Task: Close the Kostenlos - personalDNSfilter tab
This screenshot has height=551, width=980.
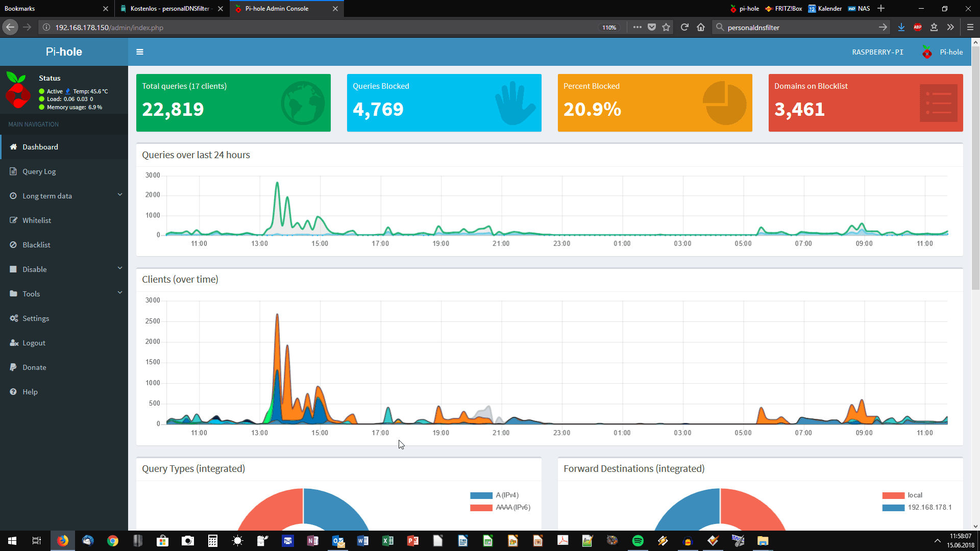Action: [x=220, y=9]
